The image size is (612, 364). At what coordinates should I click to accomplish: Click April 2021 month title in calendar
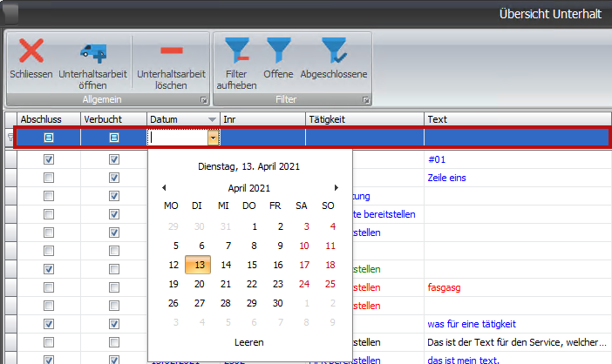[249, 187]
